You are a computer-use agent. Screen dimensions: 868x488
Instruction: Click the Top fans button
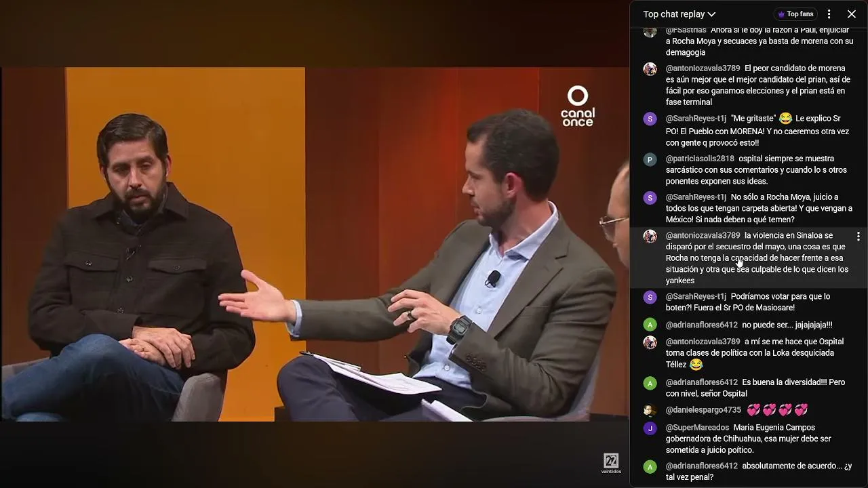pyautogui.click(x=795, y=14)
